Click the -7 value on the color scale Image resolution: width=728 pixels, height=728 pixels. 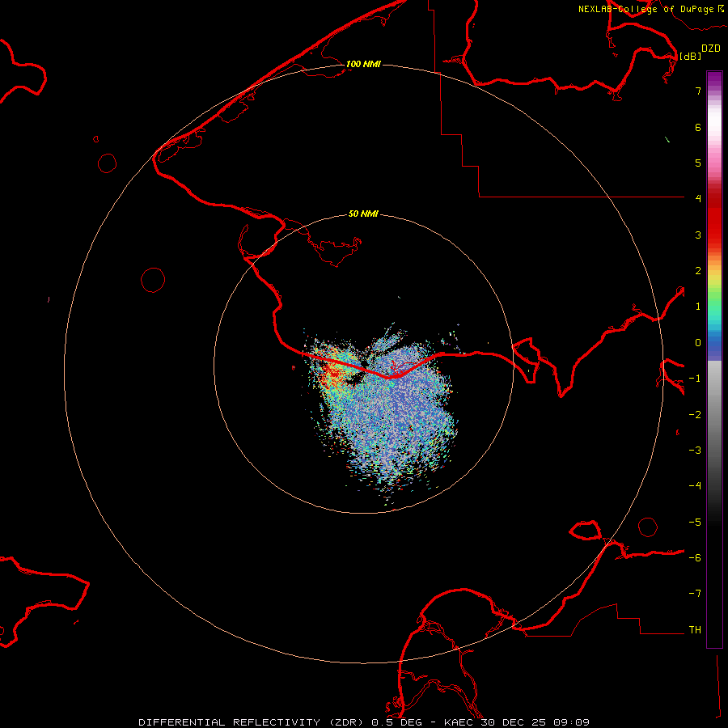[x=695, y=594]
